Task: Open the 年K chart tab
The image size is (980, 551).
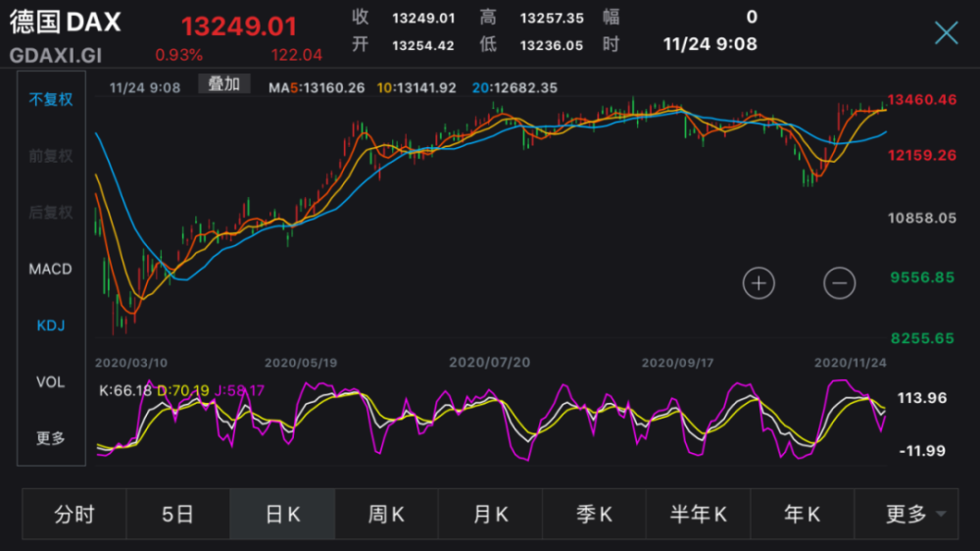Action: pyautogui.click(x=802, y=514)
